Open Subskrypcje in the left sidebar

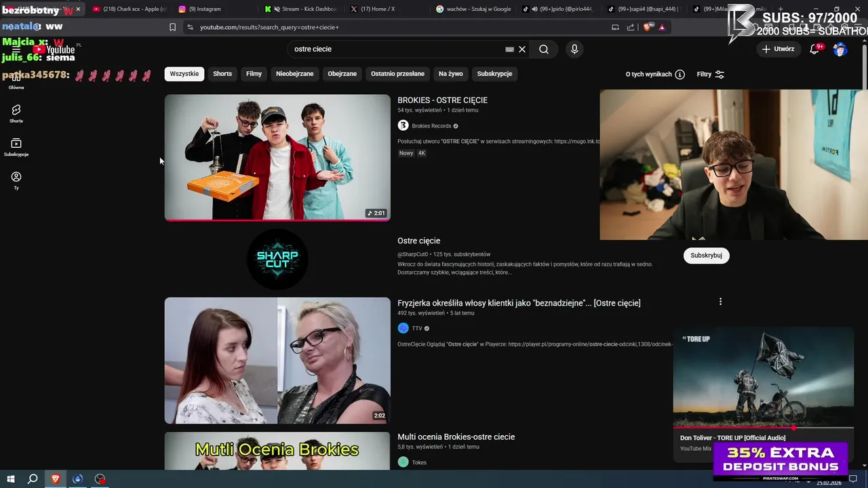point(16,147)
